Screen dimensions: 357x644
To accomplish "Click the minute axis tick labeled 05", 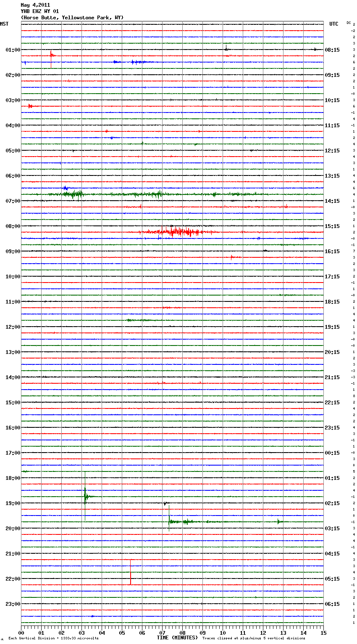I will coord(122,633).
